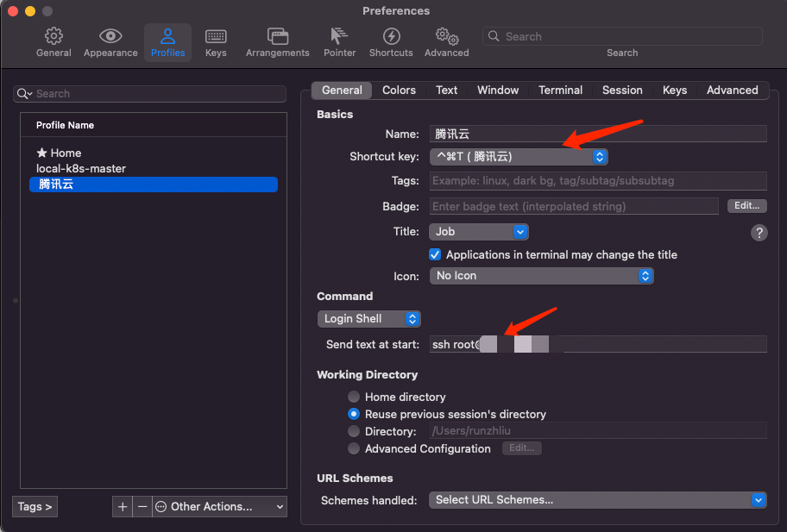Click the Tags > button
787x532 pixels.
(x=35, y=507)
